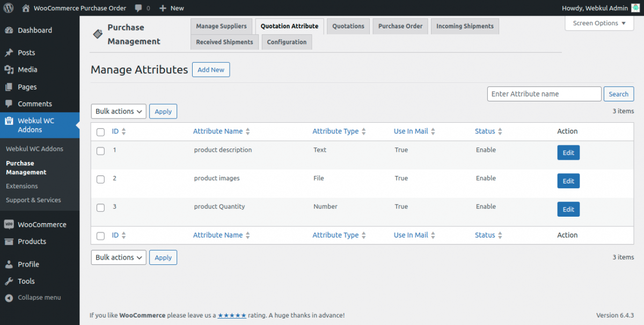Image resolution: width=644 pixels, height=325 pixels.
Task: Check the row checkbox for product images
Action: click(100, 179)
